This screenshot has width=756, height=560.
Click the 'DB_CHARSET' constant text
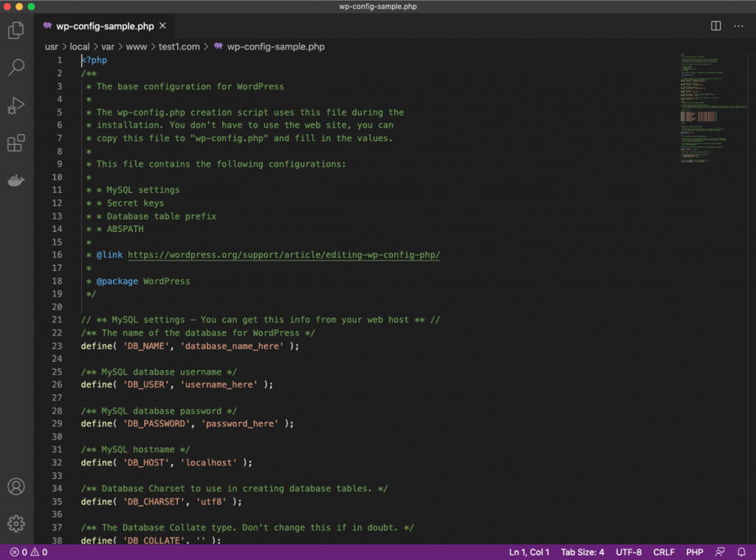(154, 502)
